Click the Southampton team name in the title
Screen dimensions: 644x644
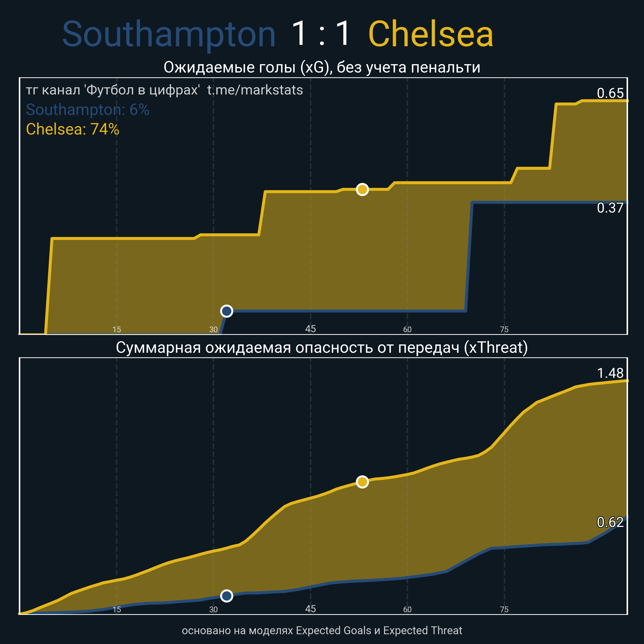tap(169, 34)
